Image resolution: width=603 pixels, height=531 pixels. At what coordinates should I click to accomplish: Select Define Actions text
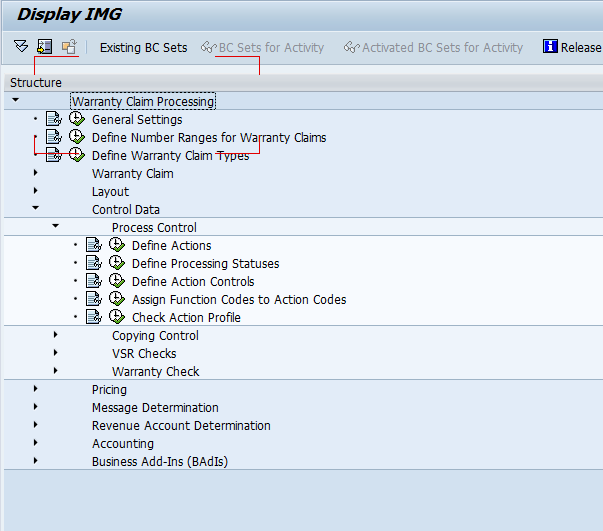pos(172,246)
